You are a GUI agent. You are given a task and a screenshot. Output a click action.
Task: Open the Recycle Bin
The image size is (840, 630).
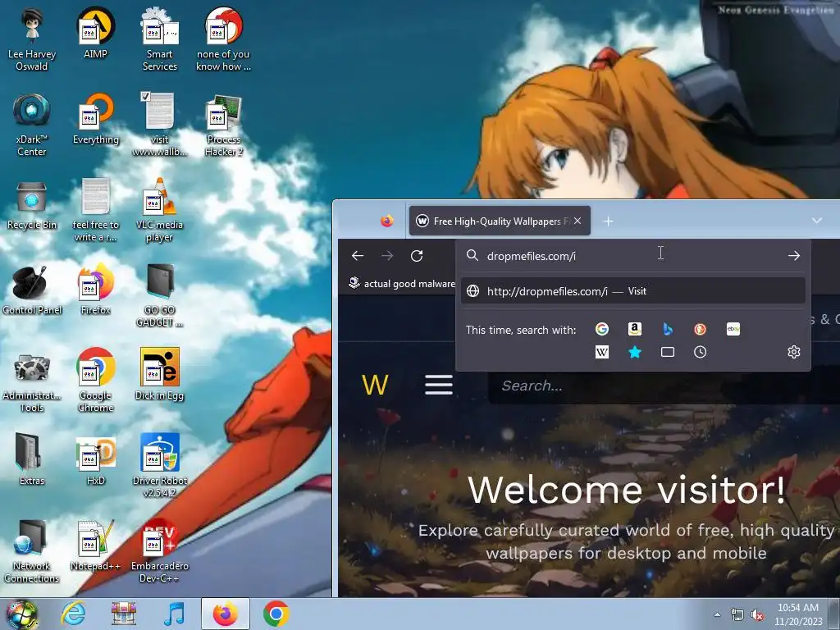click(32, 204)
